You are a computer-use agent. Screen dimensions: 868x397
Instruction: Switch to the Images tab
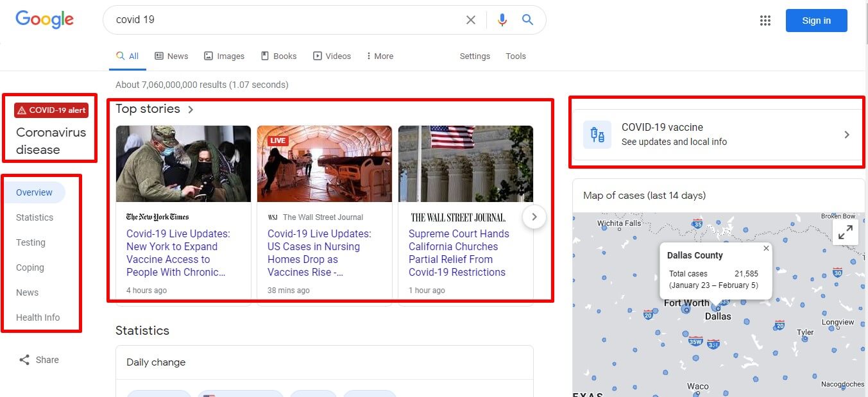224,56
